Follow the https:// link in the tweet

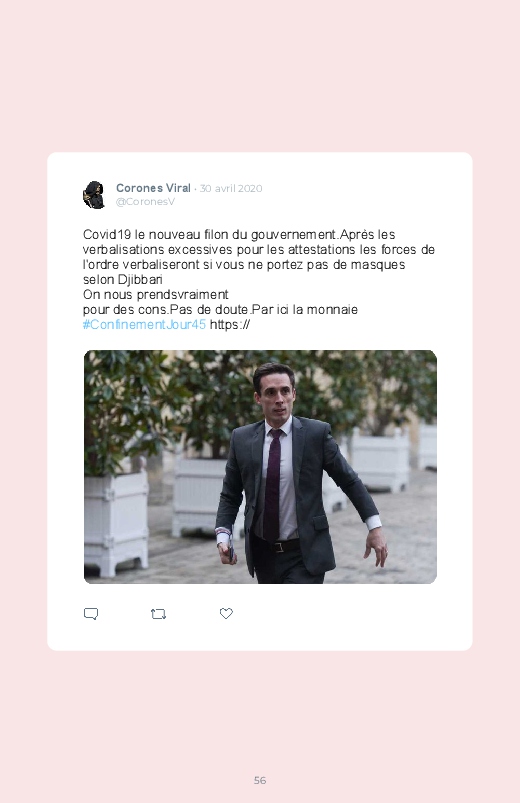coord(230,324)
